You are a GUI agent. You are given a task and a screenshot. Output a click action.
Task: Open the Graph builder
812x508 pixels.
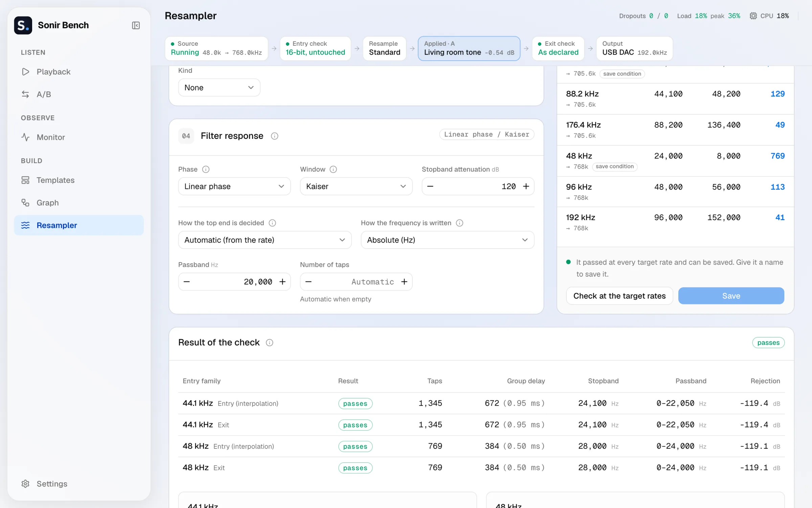click(79, 203)
